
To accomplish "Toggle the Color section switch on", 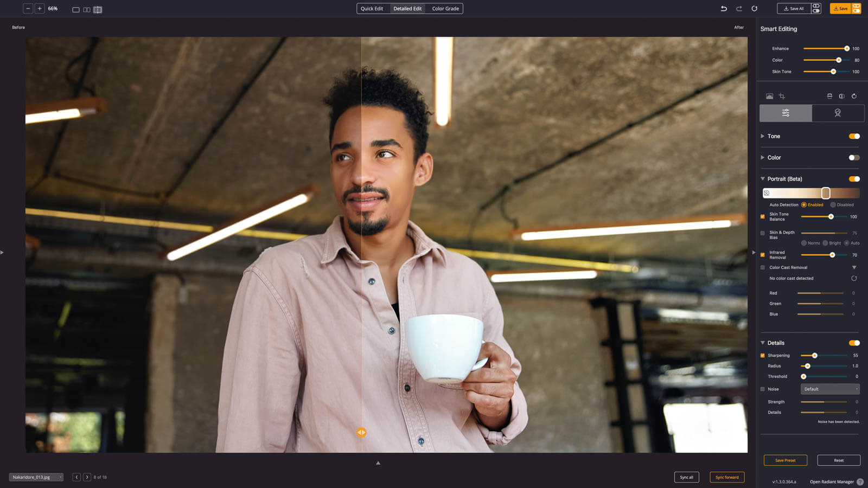I will 854,158.
